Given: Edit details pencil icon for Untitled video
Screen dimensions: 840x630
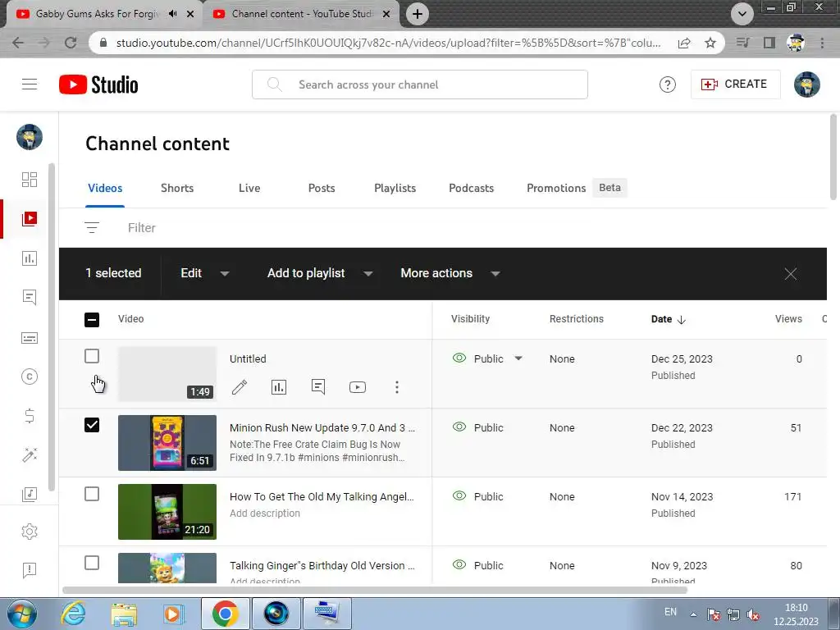Looking at the screenshot, I should [240, 387].
